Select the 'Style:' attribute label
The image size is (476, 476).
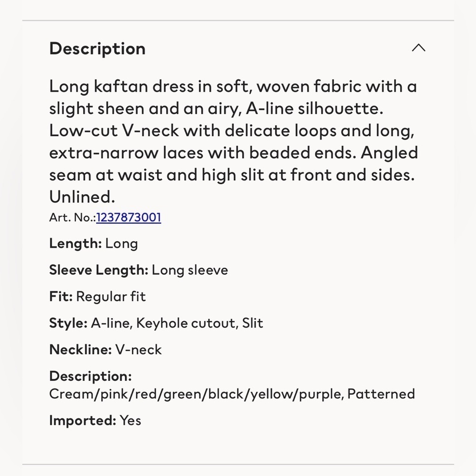point(68,323)
